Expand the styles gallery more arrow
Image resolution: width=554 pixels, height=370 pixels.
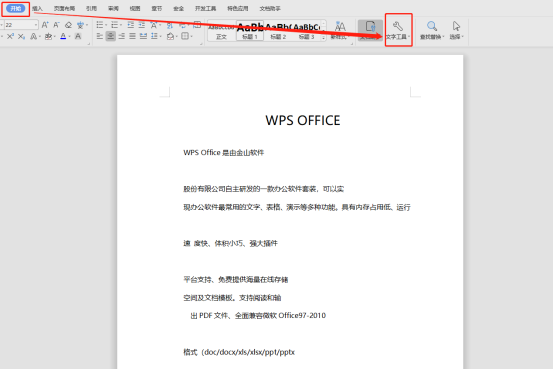(324, 37)
